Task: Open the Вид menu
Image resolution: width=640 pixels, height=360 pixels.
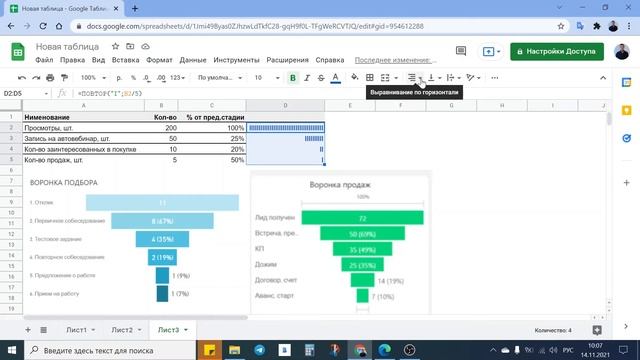Action: click(x=98, y=60)
